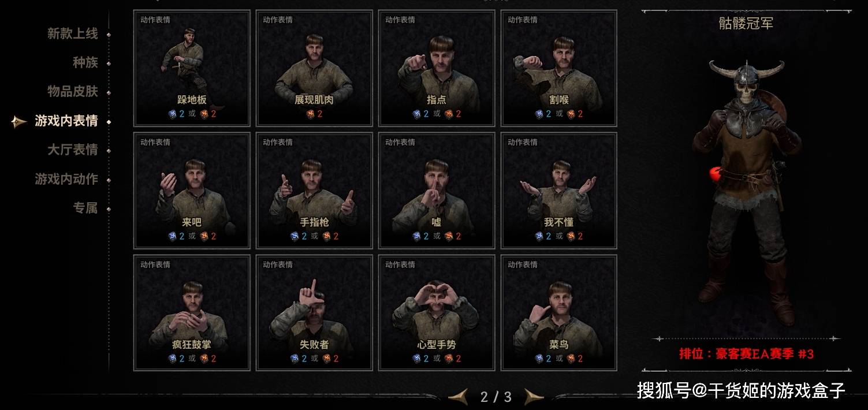868x410 pixels.
Task: Choose the 失败者 loser emote
Action: tap(314, 313)
